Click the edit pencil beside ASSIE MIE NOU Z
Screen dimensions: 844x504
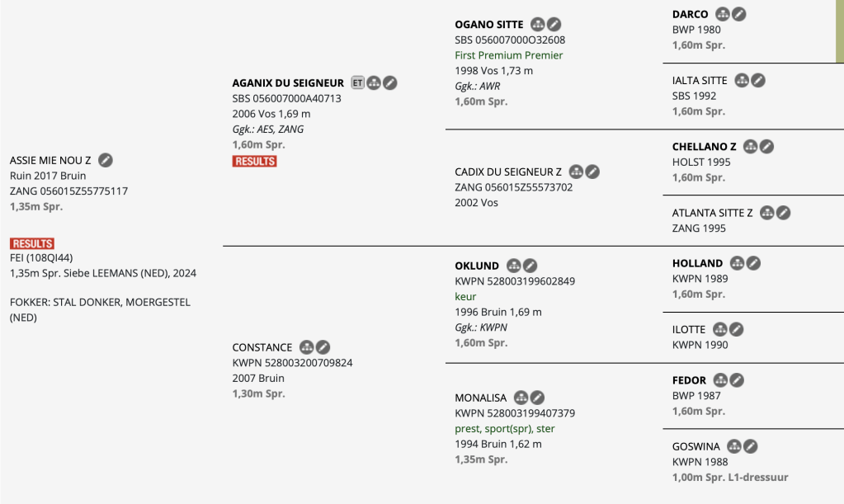(106, 160)
